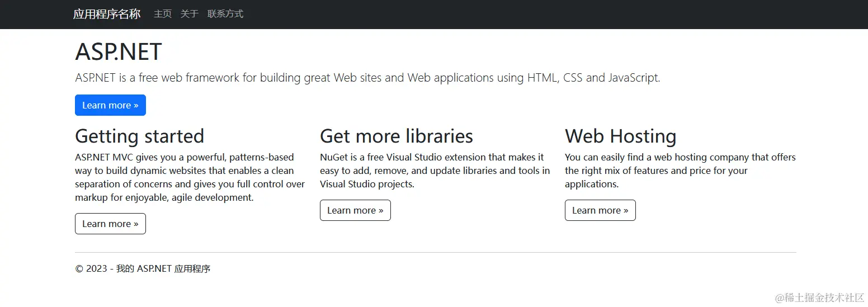Click the 应用程序名称 brand link

[107, 14]
